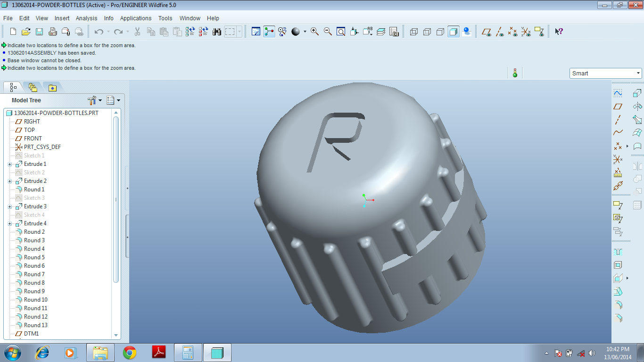This screenshot has height=362, width=644.
Task: Open model tree Settings dropdown
Action: point(95,100)
